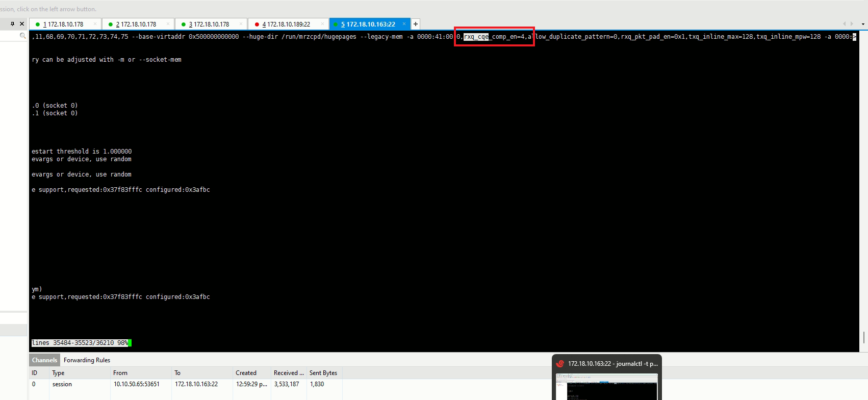Viewport: 868px width, 400px height.
Task: Close tab 1 172.18.10.178
Action: (95, 24)
